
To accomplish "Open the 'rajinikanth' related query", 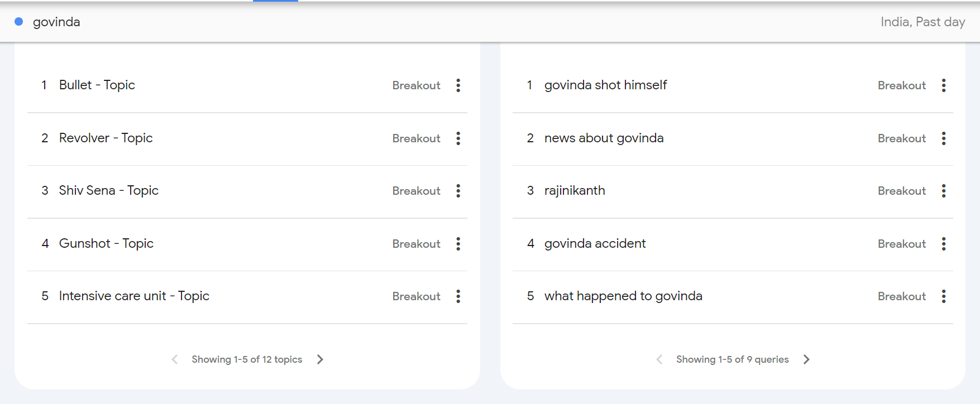I will point(575,190).
